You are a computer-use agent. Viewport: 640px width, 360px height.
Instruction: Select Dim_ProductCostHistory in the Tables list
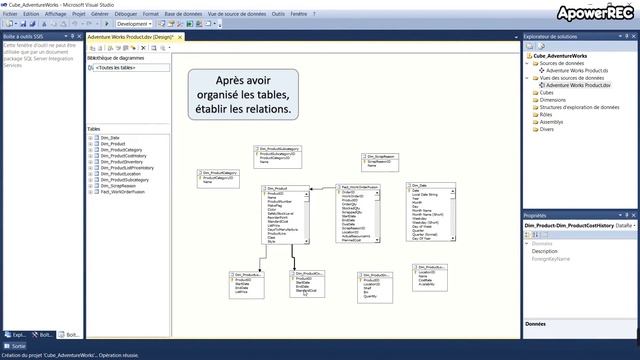pyautogui.click(x=123, y=156)
